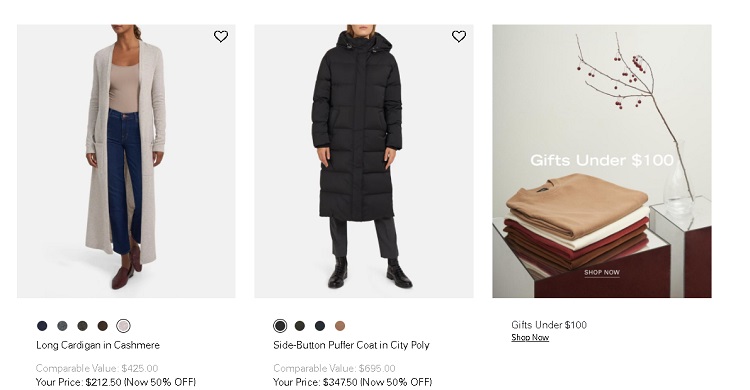750x390 pixels.
Task: Select the brown swatch for the Long Cardigan
Action: [102, 326]
